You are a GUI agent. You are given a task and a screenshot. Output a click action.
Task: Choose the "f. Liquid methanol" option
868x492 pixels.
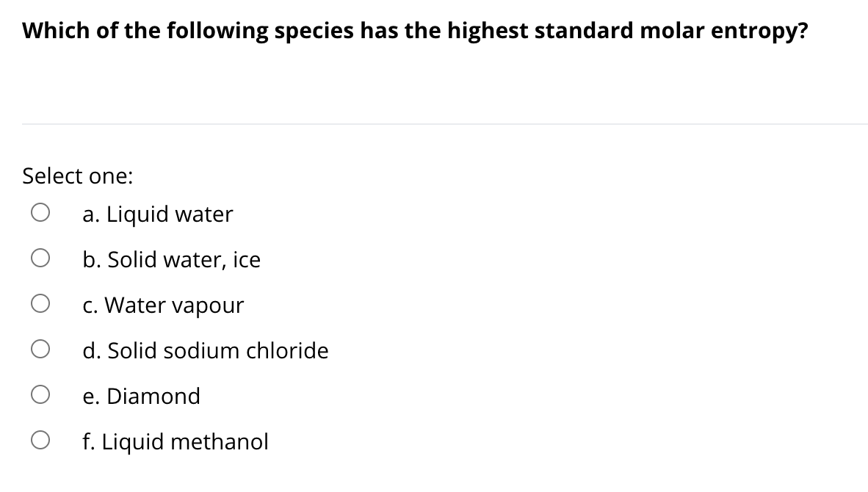tap(40, 438)
